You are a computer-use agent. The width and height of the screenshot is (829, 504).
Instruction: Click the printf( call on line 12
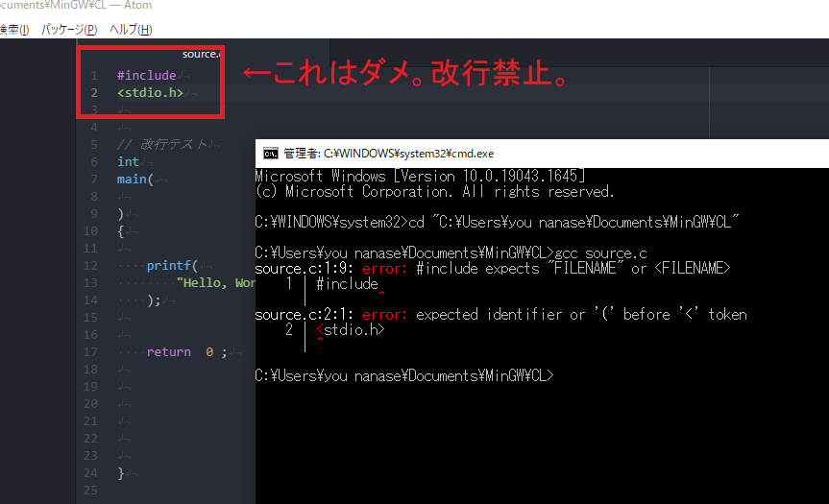[x=171, y=265]
